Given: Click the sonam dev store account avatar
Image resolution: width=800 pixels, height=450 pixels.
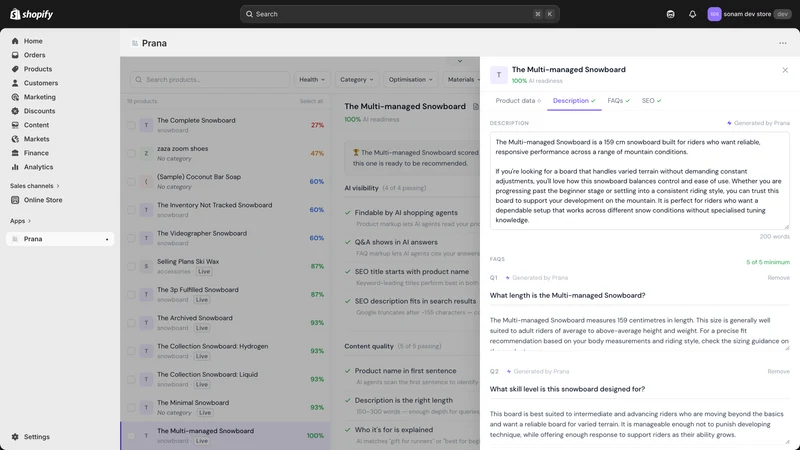Looking at the screenshot, I should (714, 14).
